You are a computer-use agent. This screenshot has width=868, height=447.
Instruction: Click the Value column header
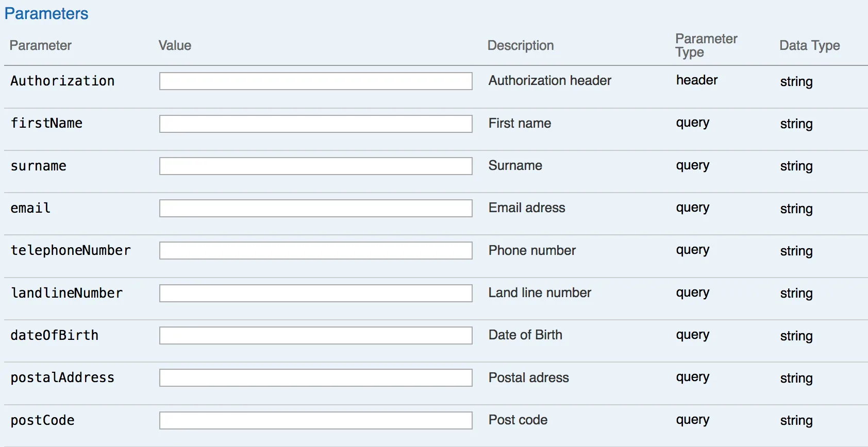coord(175,46)
